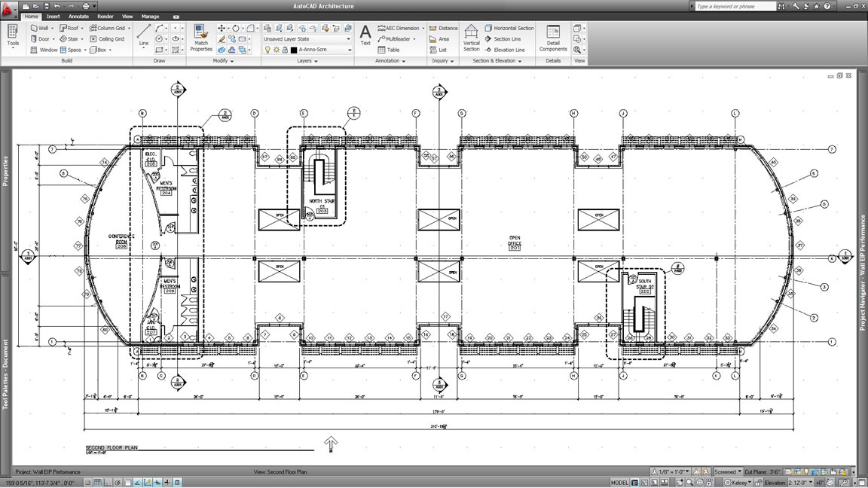
Task: Click the Vertical Section tool
Action: pyautogui.click(x=471, y=36)
